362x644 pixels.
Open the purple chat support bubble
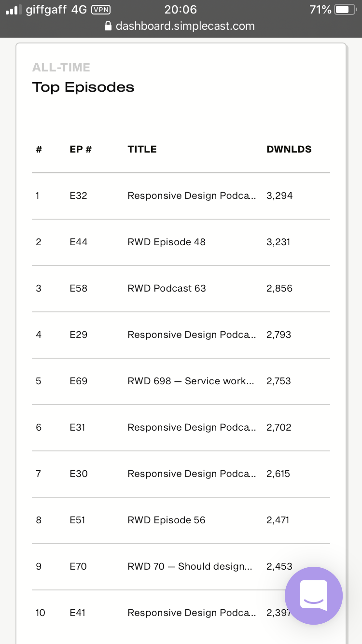[314, 595]
